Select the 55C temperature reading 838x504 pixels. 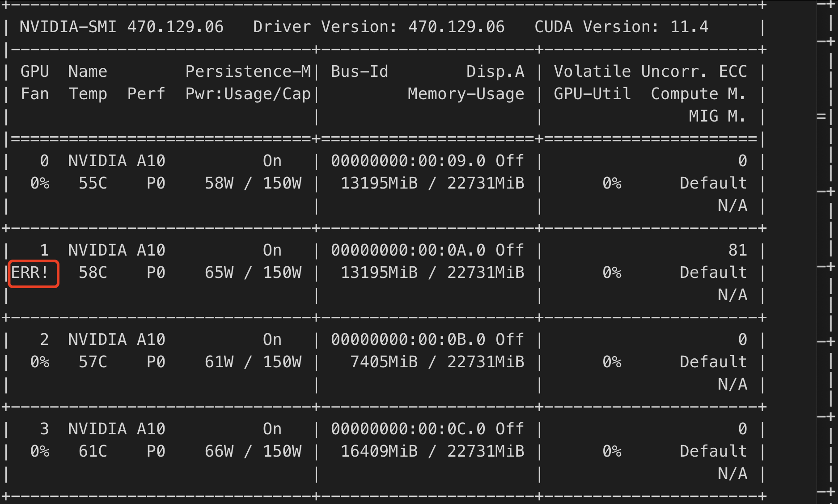pyautogui.click(x=93, y=183)
